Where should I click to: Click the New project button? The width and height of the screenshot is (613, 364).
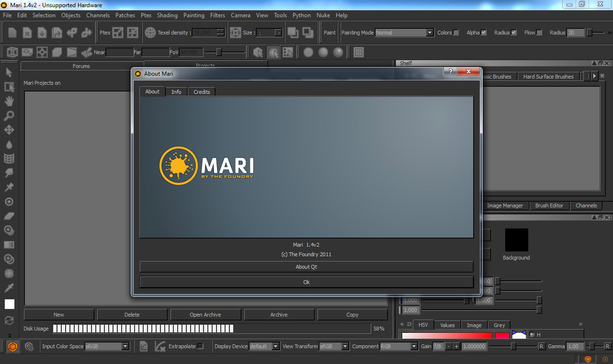click(x=59, y=315)
